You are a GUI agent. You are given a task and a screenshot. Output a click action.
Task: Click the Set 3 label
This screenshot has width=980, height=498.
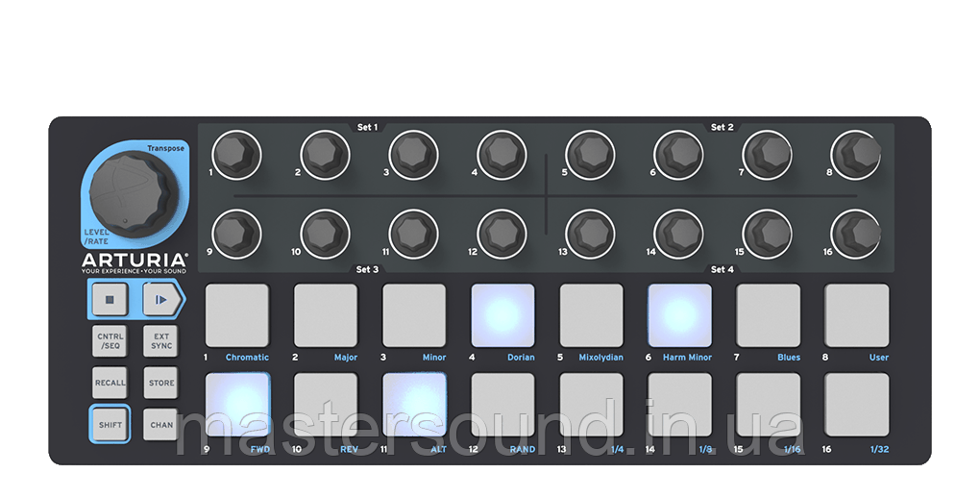click(x=367, y=269)
